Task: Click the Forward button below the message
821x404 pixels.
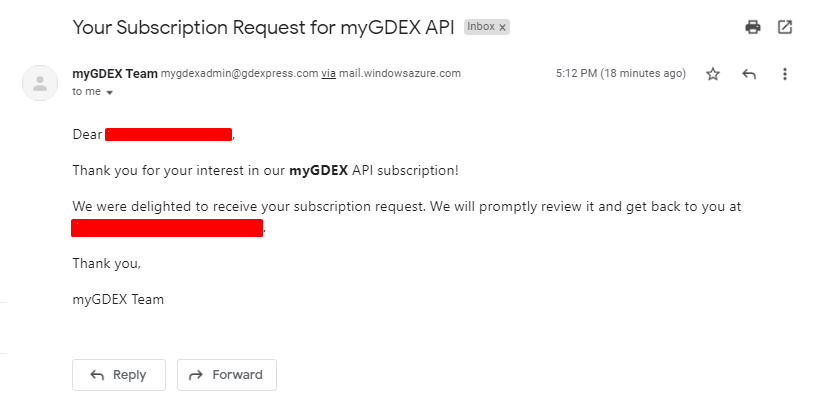Action: click(227, 375)
